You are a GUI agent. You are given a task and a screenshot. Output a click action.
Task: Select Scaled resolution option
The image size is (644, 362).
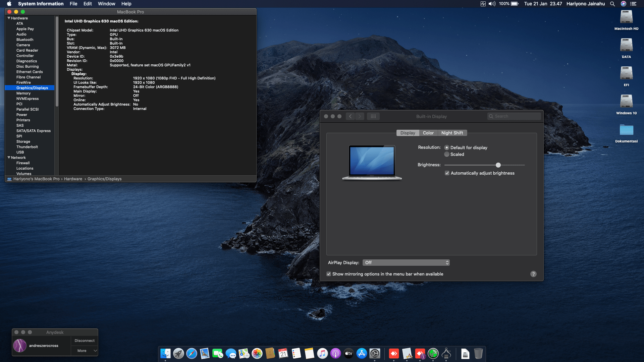point(447,154)
